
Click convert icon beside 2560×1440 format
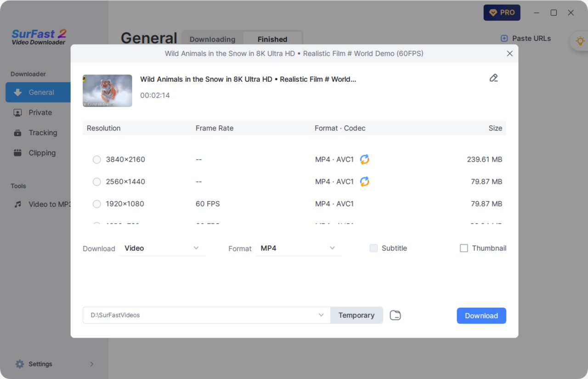click(364, 181)
